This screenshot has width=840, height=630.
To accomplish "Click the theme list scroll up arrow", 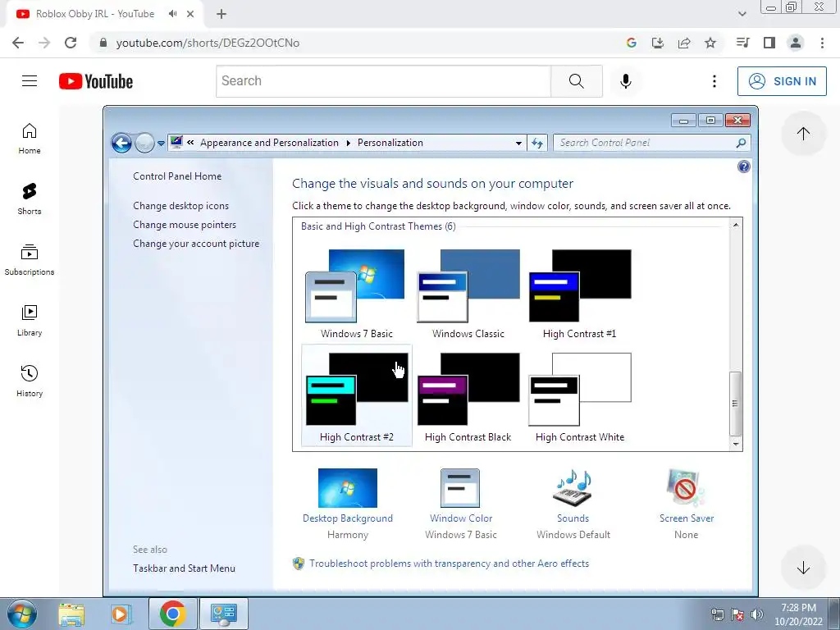I will pyautogui.click(x=736, y=225).
